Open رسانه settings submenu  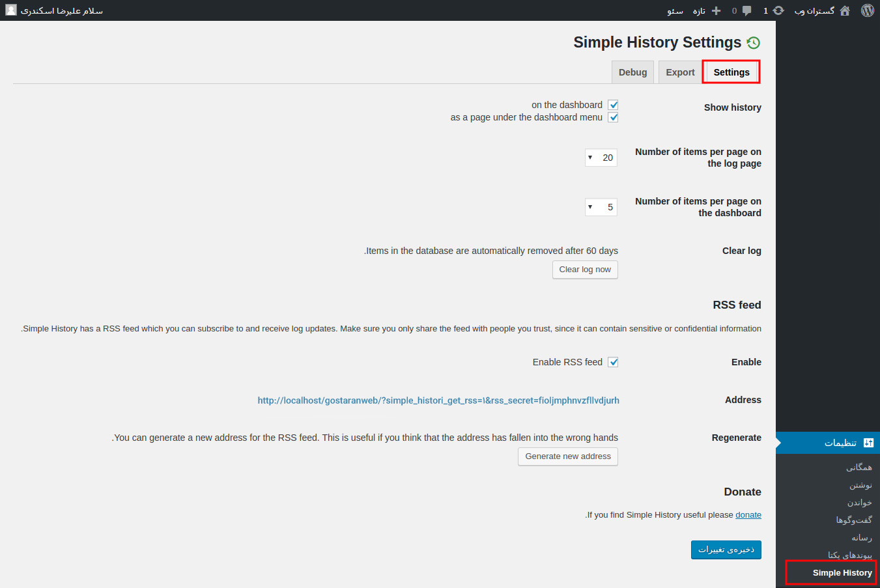pos(861,538)
